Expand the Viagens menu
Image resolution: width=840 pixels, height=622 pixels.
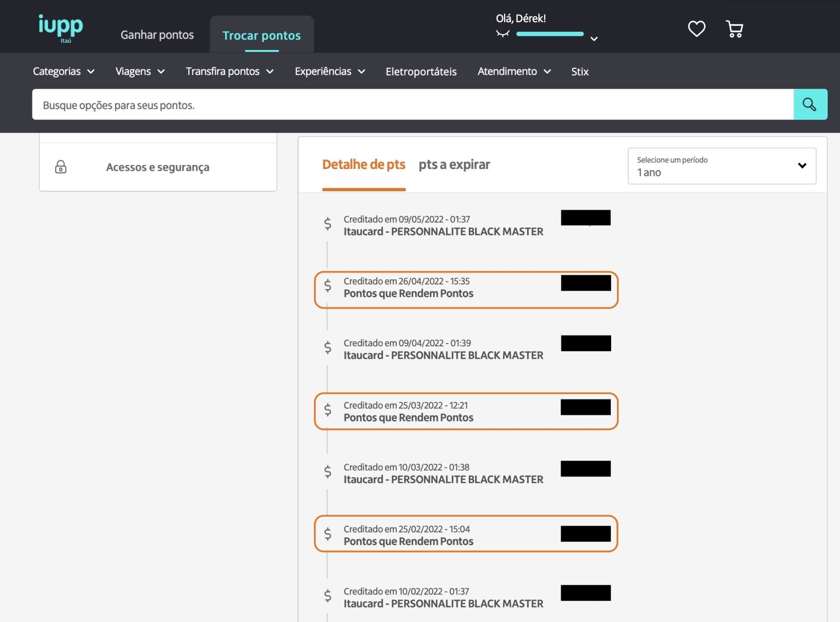tap(140, 71)
